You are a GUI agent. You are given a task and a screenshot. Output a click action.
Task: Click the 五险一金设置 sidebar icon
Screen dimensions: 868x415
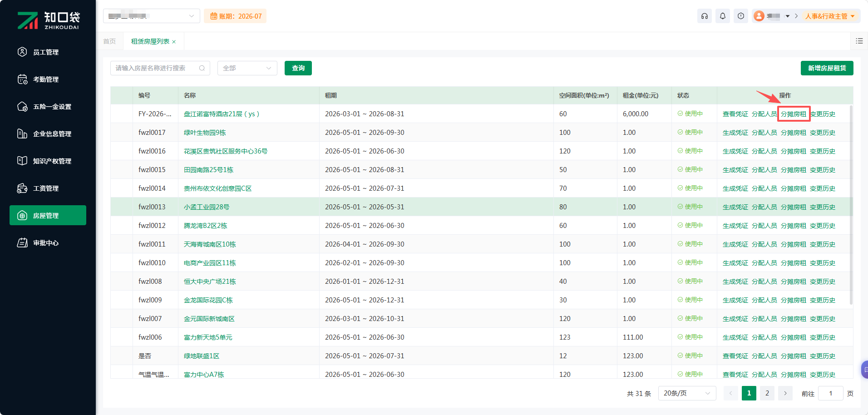click(22, 106)
